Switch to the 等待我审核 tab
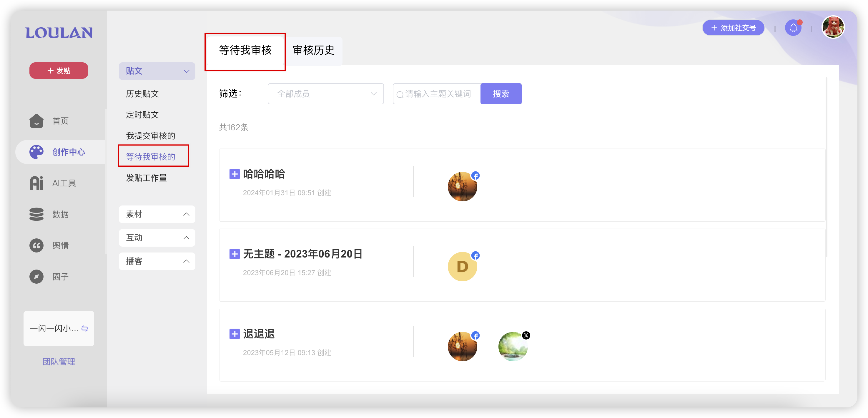This screenshot has width=868, height=418. [x=245, y=51]
